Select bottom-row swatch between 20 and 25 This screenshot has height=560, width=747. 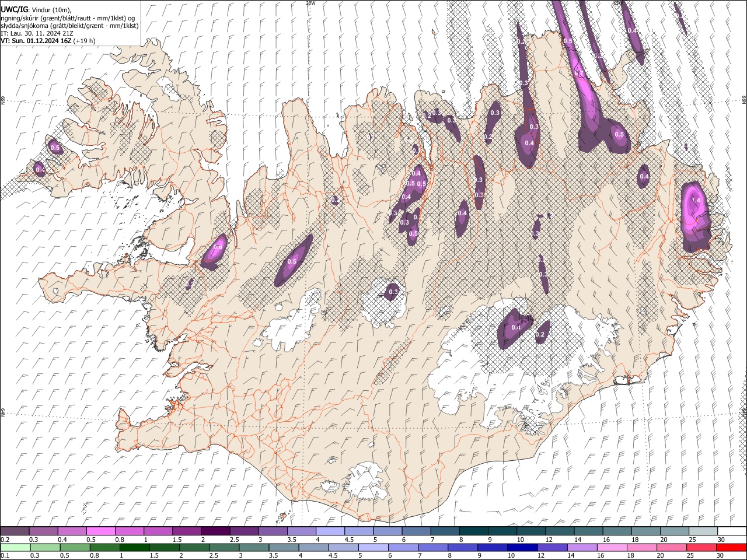coord(671,547)
